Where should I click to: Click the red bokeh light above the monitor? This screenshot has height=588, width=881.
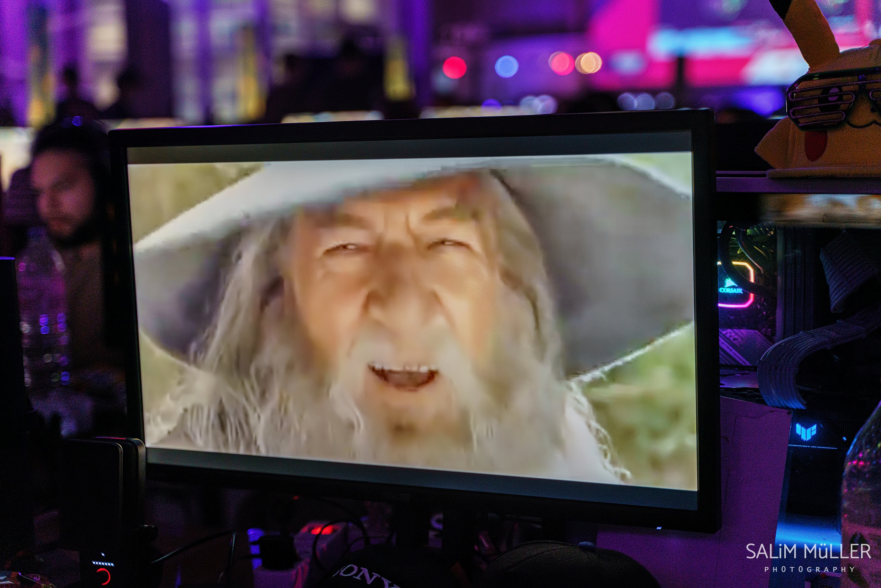[x=454, y=67]
